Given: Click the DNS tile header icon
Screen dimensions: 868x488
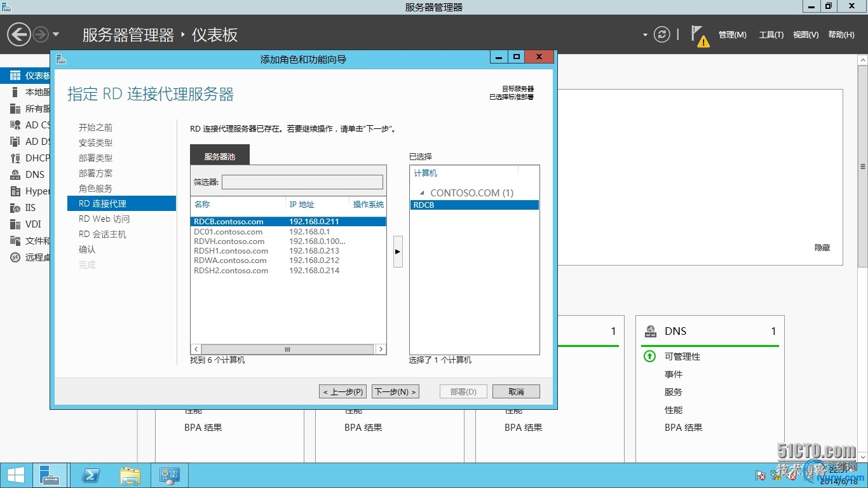Looking at the screenshot, I should pos(651,332).
